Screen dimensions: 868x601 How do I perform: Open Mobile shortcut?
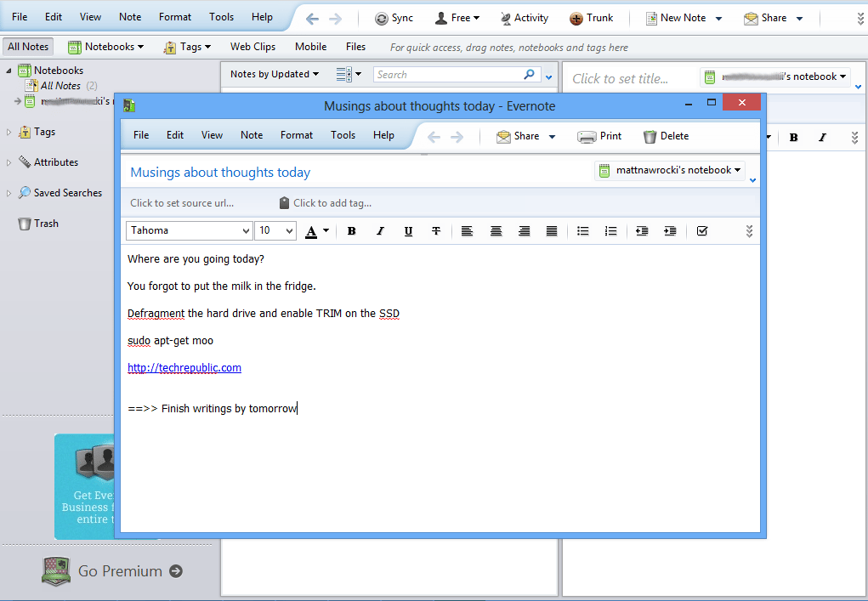(x=310, y=47)
